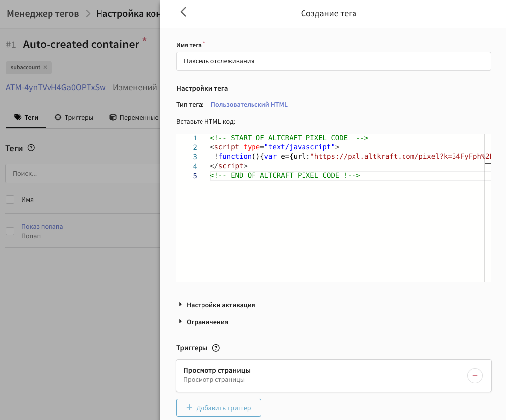This screenshot has width=506, height=420.
Task: Open the help icon beside Теги heading
Action: [x=31, y=148]
